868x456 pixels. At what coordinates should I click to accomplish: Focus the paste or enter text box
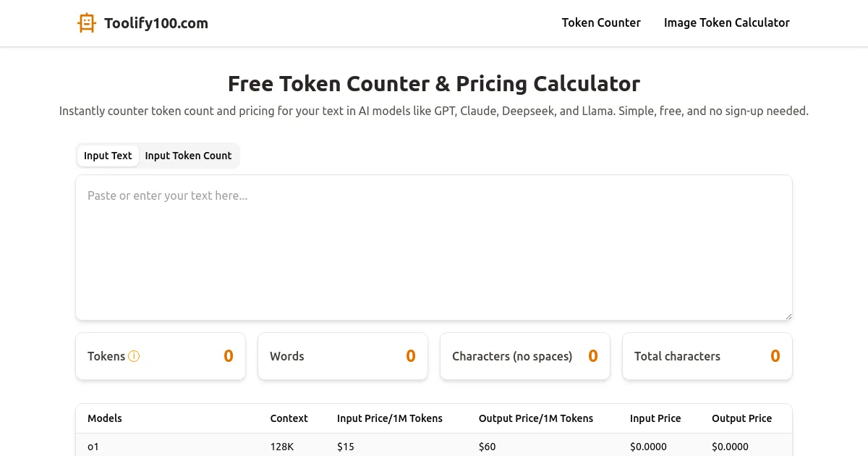click(434, 248)
